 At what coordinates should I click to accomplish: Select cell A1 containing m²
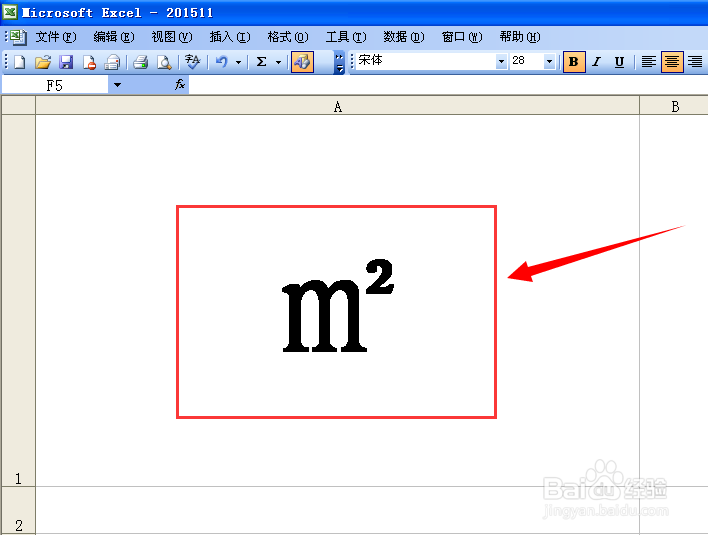[x=337, y=300]
